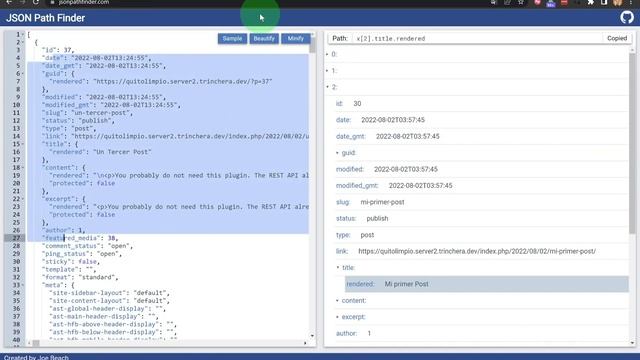Screen dimensions: 640x360
Task: Click the Beautify button
Action: coord(264,38)
